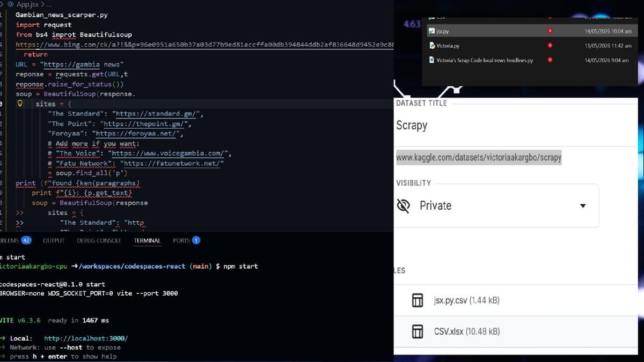Click 'BROWSER=none WDS_SOCKET_PORT=0 vite --port 3000' line
The image size is (644, 362).
point(89,293)
